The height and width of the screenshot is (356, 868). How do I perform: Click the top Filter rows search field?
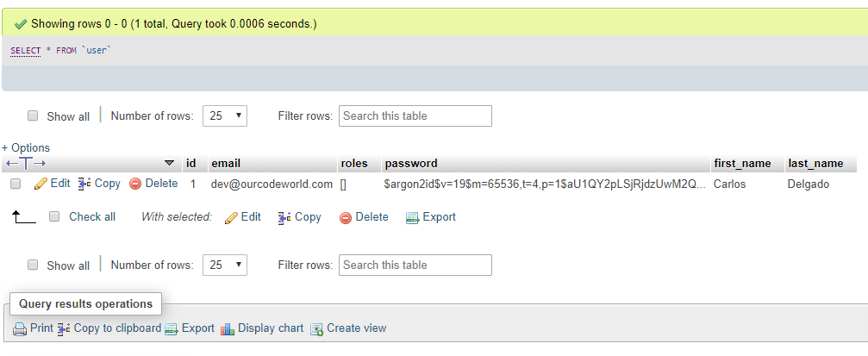click(x=415, y=116)
